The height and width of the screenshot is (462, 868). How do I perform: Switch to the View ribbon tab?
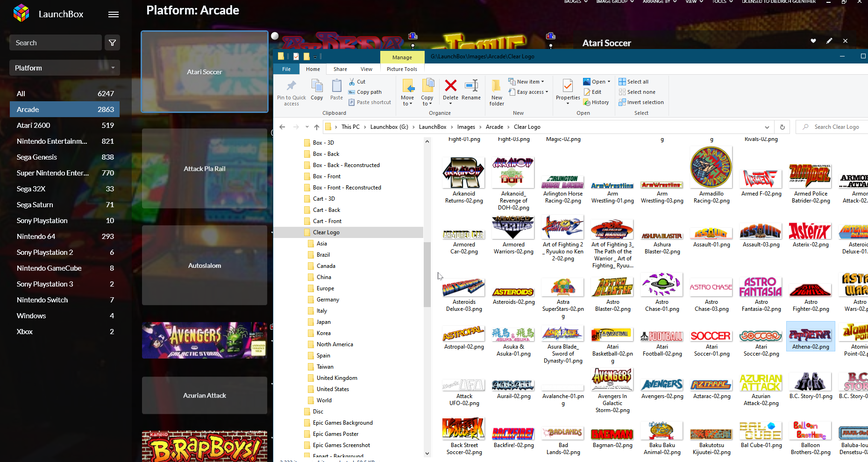tap(366, 69)
